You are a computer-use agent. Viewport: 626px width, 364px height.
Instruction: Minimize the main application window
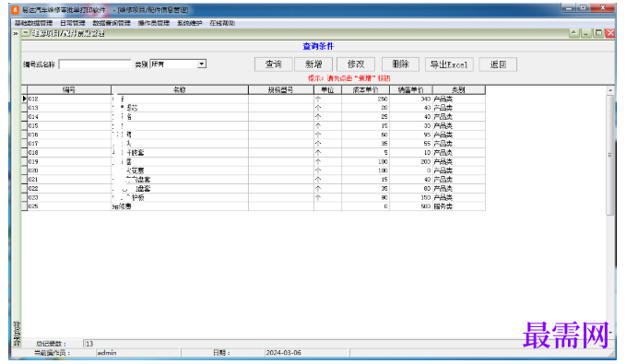tap(570, 7)
